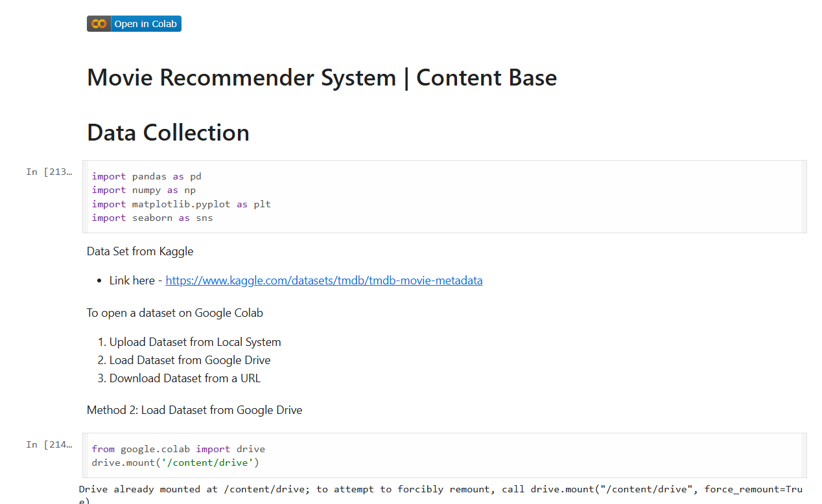The image size is (822, 504).
Task: Click the To open a dataset on Google Colab text
Action: [175, 313]
